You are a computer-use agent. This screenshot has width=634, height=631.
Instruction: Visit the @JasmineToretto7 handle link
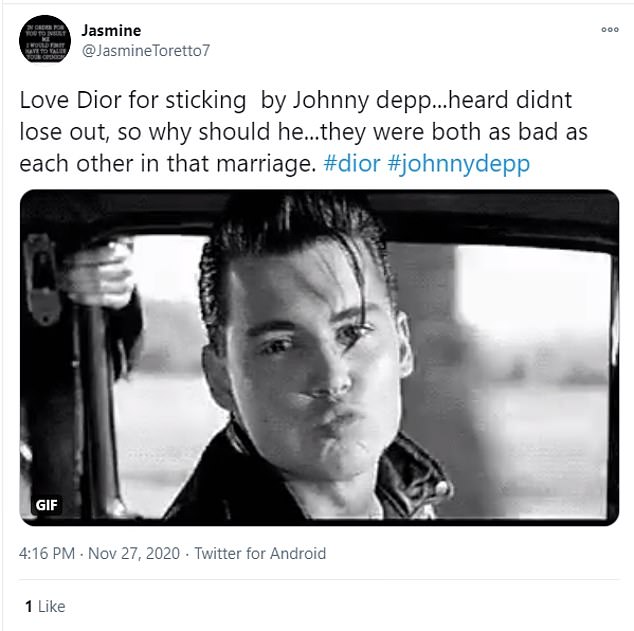tap(145, 50)
